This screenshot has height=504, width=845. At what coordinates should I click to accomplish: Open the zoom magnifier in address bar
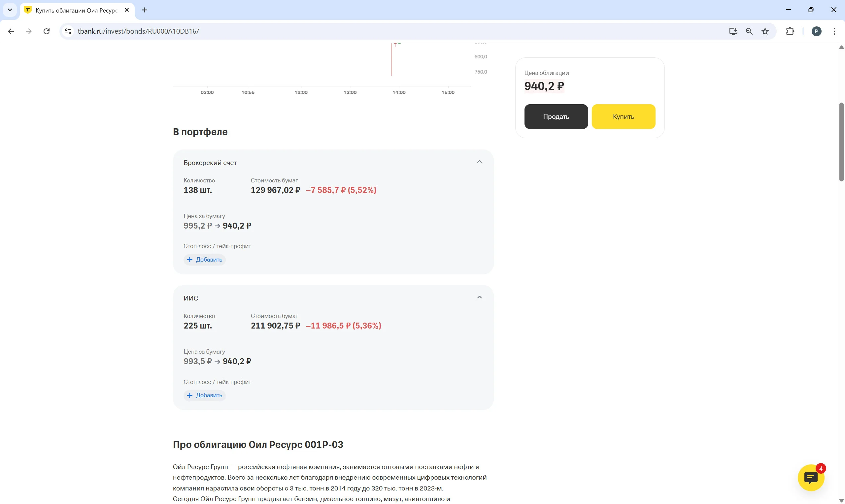click(749, 31)
